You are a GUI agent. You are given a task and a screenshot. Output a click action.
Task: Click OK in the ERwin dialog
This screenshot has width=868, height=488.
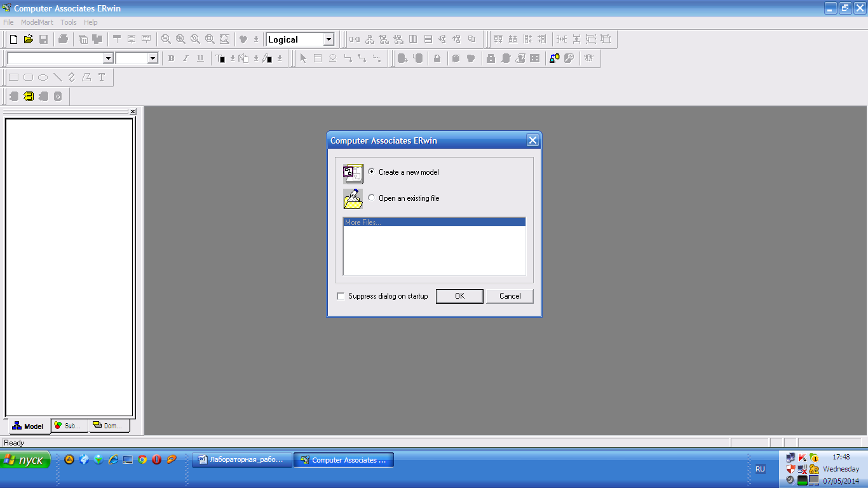(x=459, y=296)
